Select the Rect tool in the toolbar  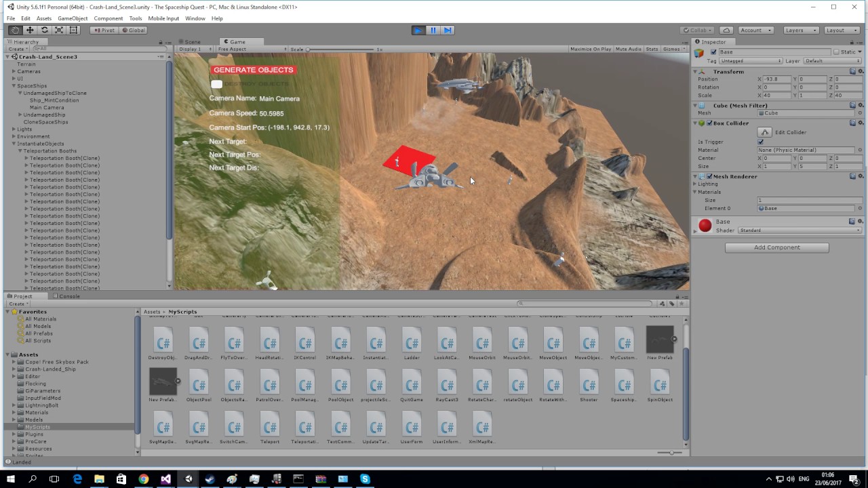pyautogui.click(x=73, y=30)
